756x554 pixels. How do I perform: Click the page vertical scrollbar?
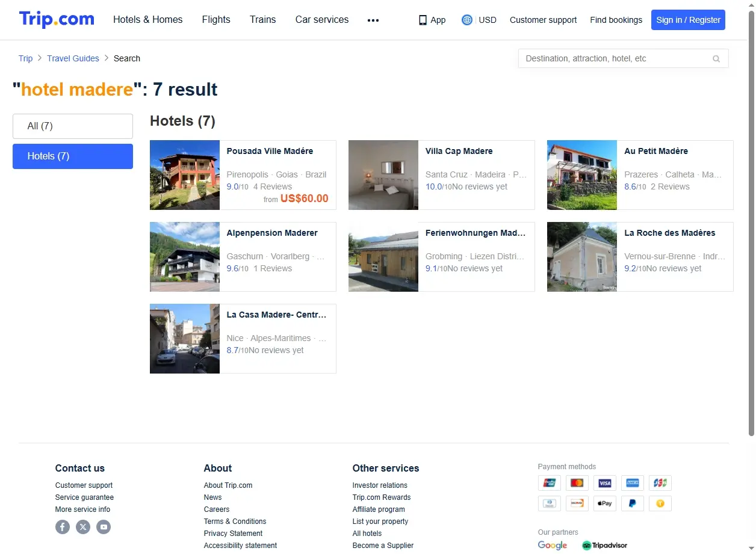[751, 223]
